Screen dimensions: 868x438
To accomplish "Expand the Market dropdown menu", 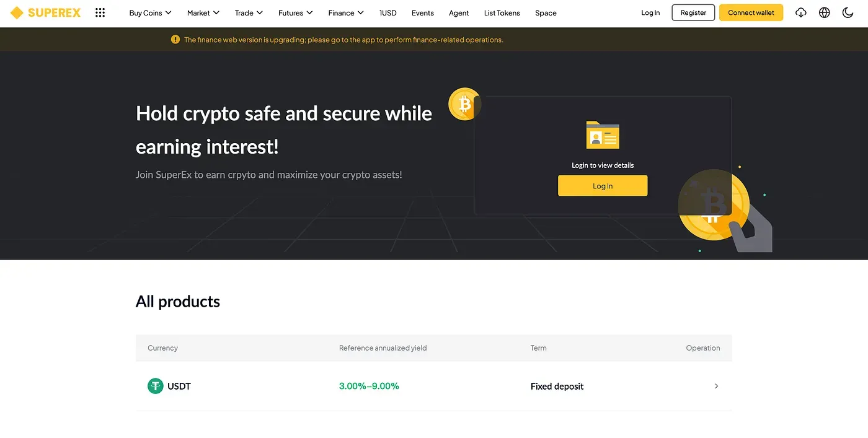I will point(203,12).
